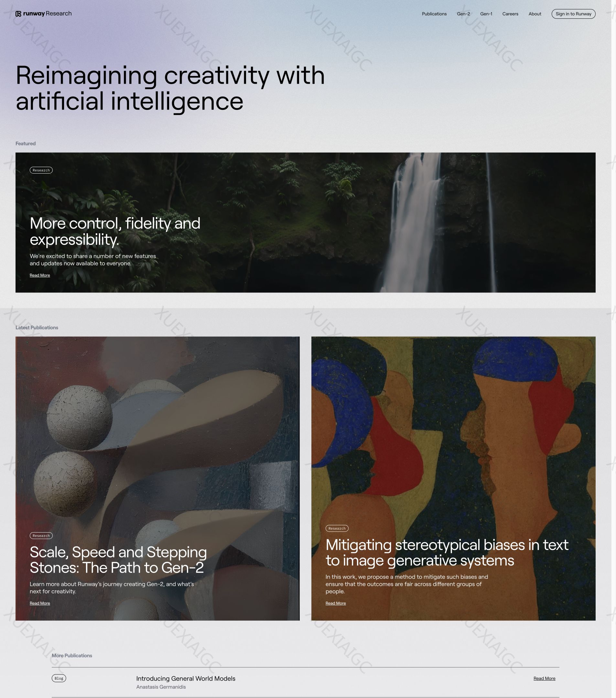
Task: Open the About page
Action: (x=535, y=14)
